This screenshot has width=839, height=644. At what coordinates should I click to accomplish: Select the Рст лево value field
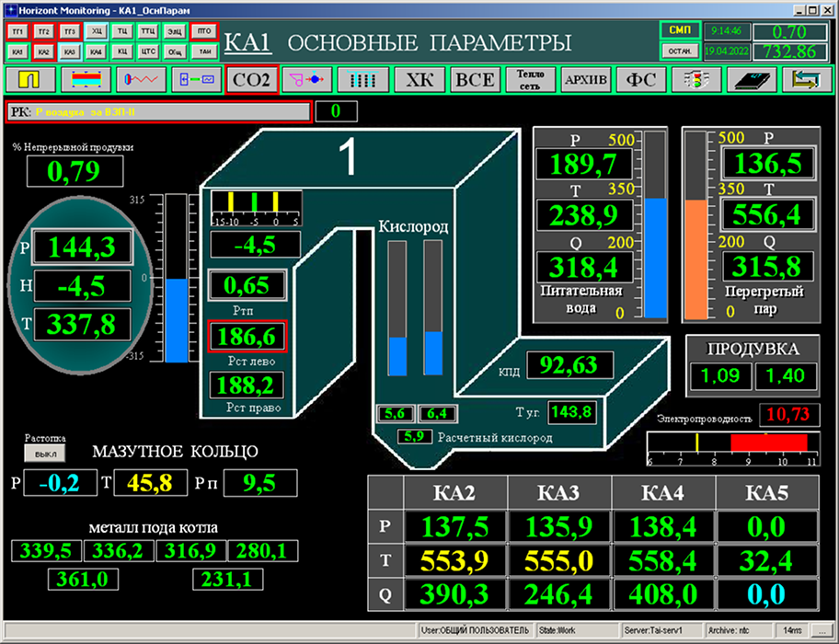[x=247, y=339]
